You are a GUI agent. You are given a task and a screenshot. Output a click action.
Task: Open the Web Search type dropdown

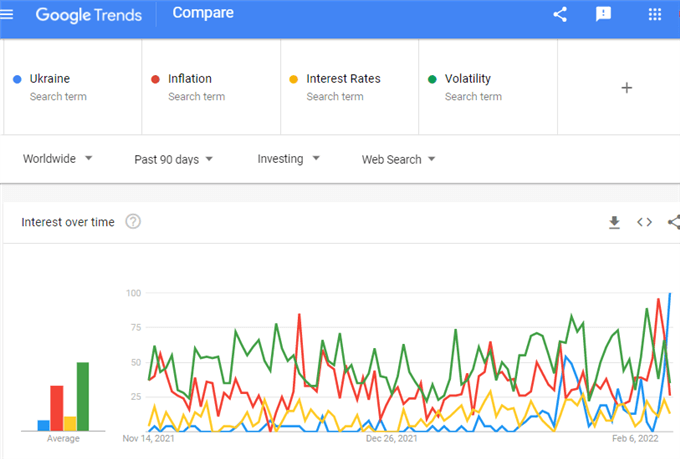coord(398,159)
